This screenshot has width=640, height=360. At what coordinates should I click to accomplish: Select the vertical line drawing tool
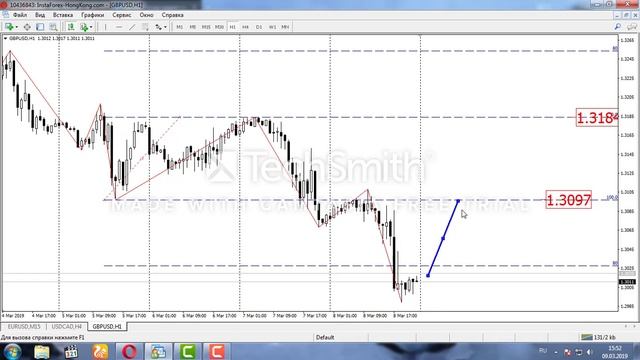click(105, 27)
